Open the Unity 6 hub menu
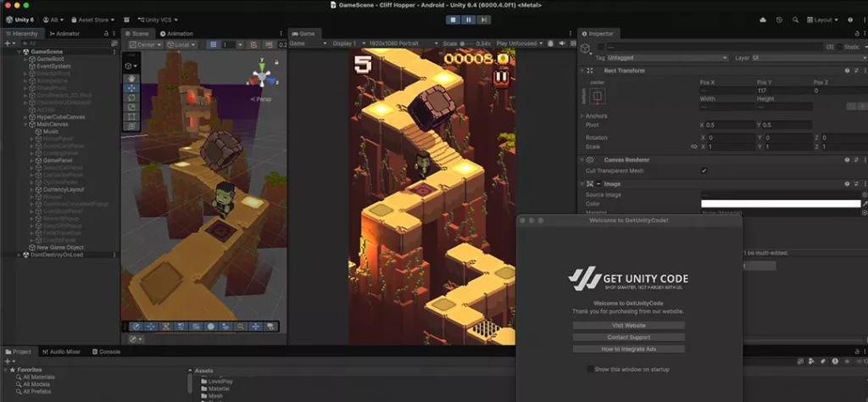Screen dimensions: 868x402 20,20
